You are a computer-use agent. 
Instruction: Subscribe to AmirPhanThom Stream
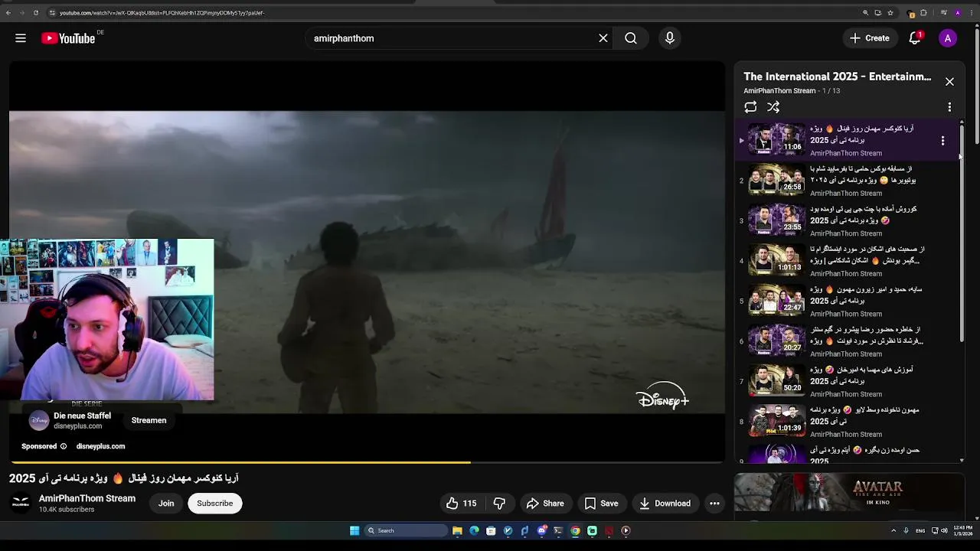point(215,504)
